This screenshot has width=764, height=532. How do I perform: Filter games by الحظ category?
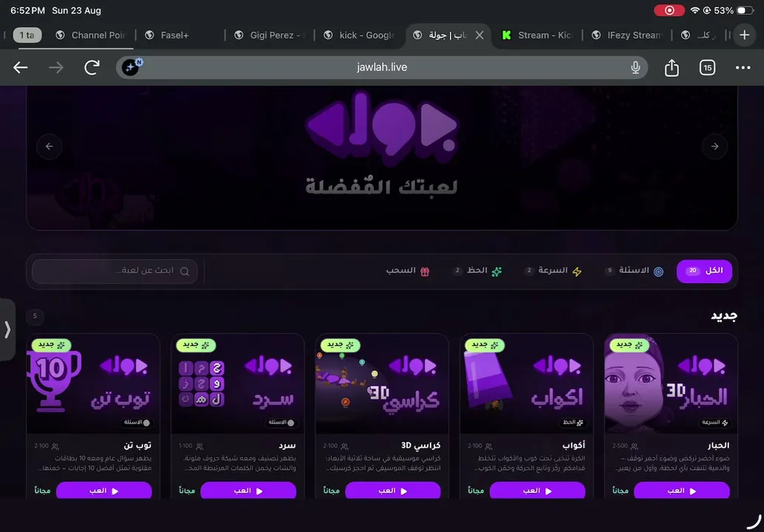pos(477,271)
